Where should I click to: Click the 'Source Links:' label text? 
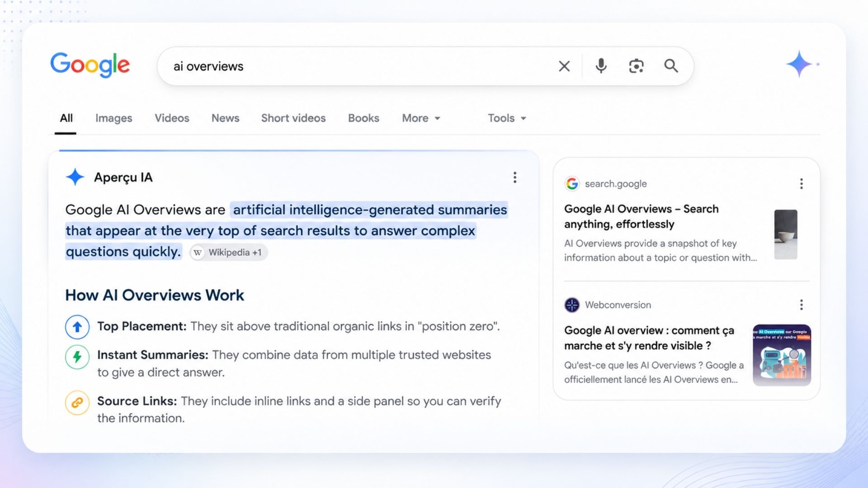click(x=137, y=401)
